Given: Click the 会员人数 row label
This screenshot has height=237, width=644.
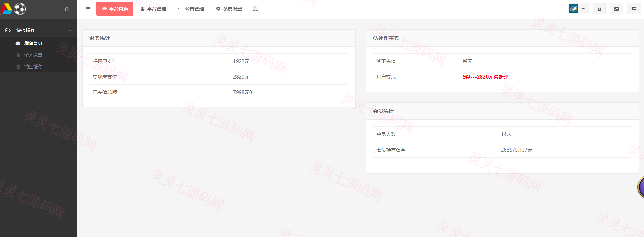Looking at the screenshot, I should click(386, 134).
